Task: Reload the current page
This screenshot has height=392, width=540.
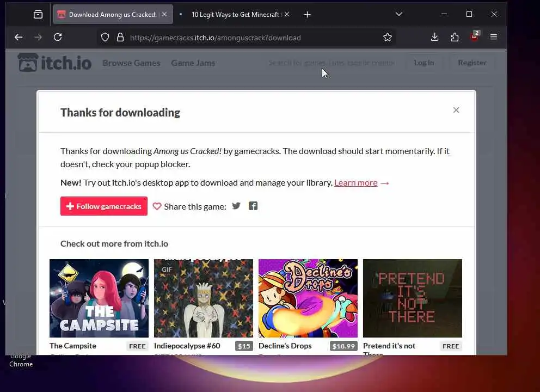Action: pyautogui.click(x=58, y=37)
